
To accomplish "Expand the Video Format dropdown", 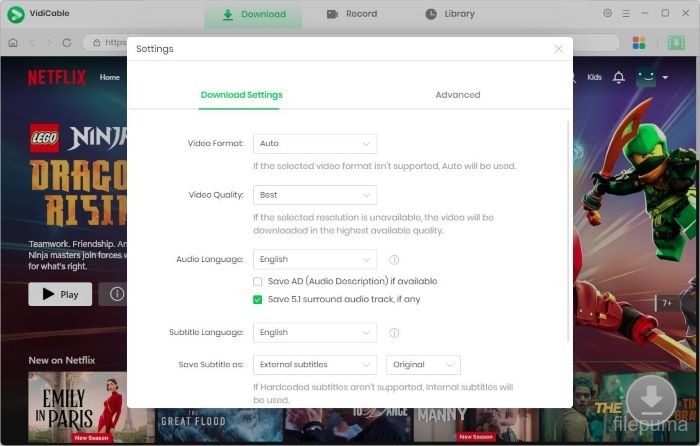I will pos(314,144).
